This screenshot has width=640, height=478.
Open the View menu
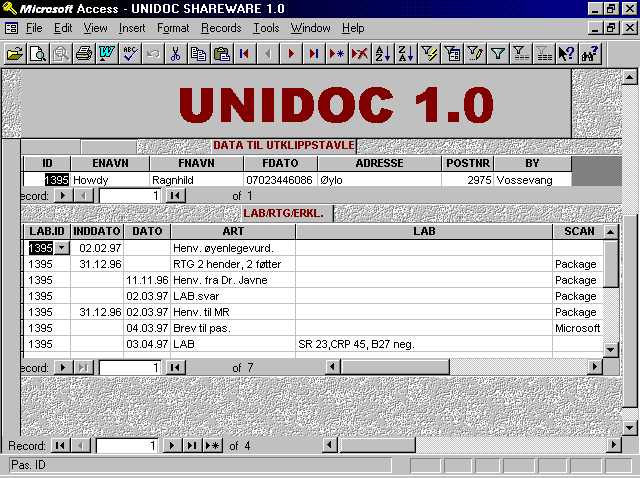point(96,28)
